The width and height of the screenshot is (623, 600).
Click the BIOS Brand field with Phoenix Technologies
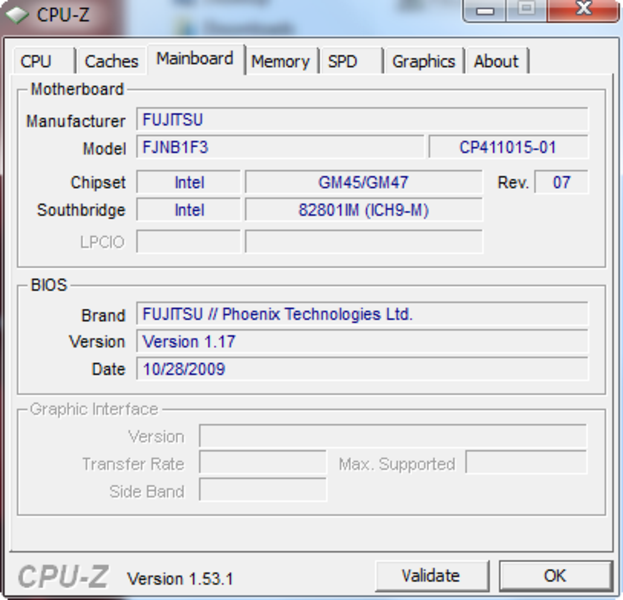click(362, 314)
